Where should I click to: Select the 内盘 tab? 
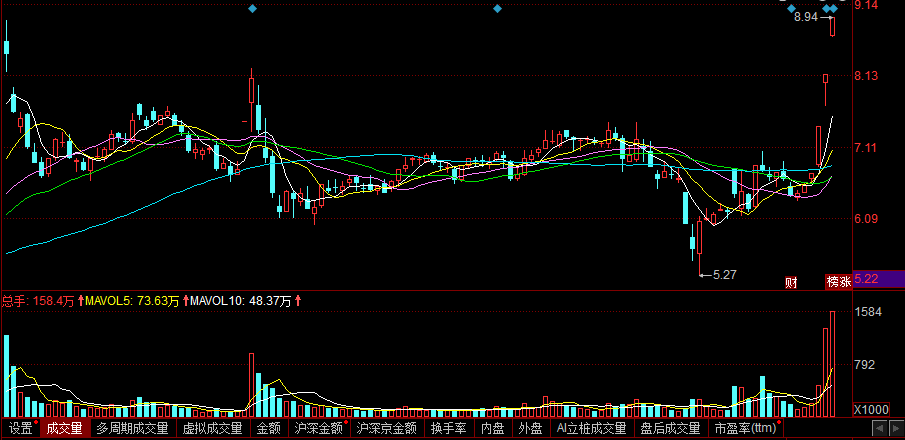(492, 428)
